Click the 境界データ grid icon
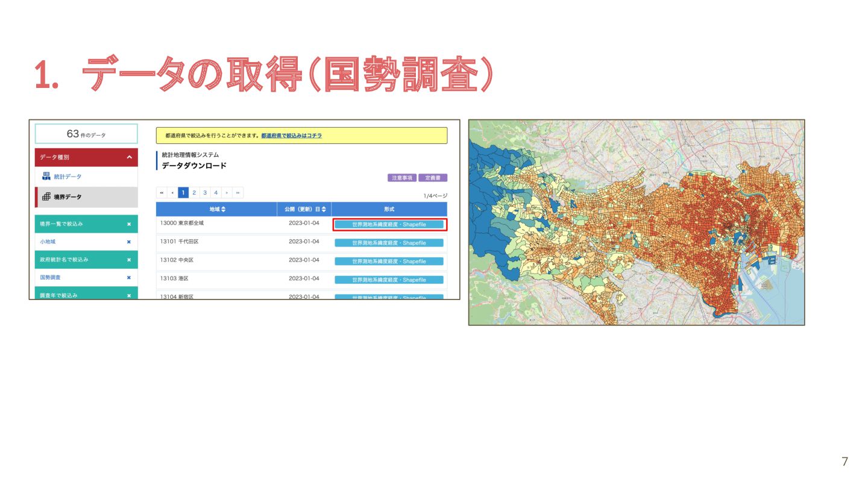The width and height of the screenshot is (868, 488). coord(46,196)
